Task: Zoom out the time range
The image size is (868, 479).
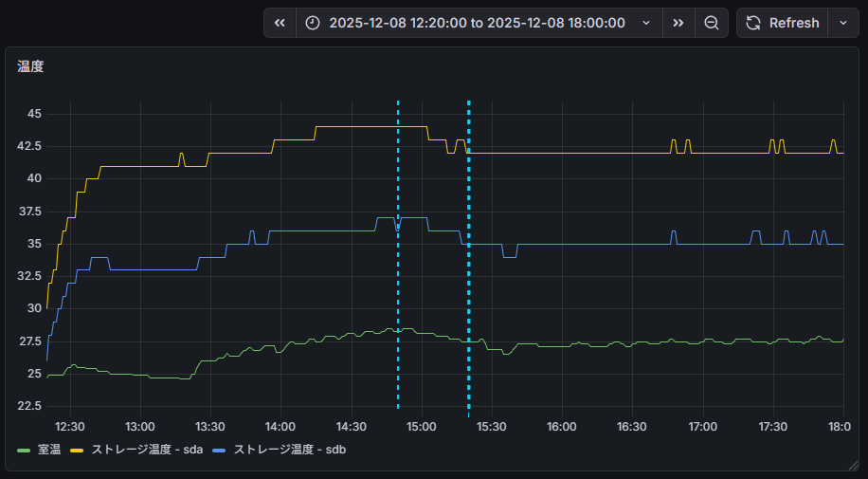Action: click(712, 23)
